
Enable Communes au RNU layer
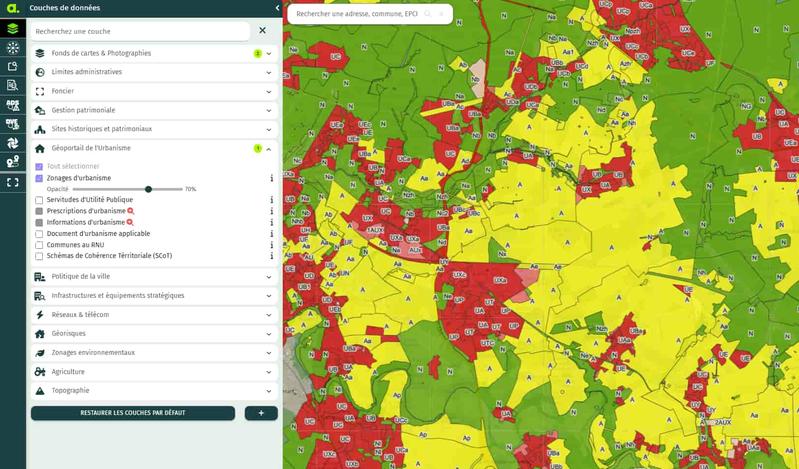(39, 245)
